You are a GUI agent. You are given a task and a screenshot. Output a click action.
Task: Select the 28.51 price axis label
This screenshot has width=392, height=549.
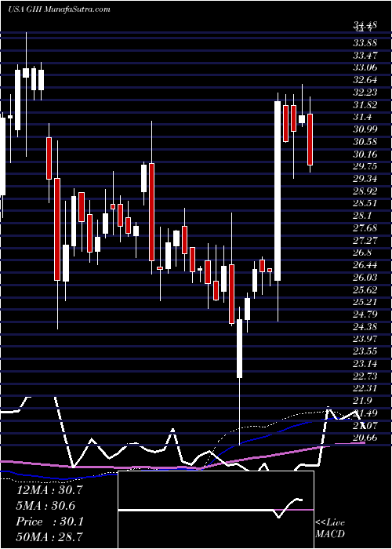[365, 204]
